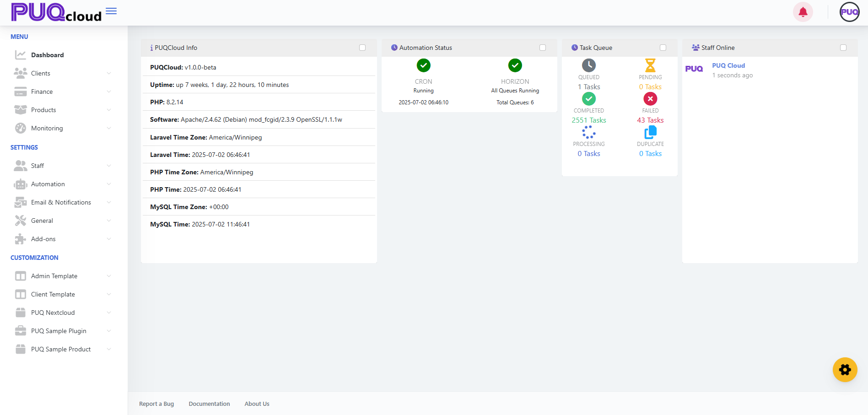Expand the Automation menu chevron
This screenshot has height=415, width=868.
(x=109, y=184)
